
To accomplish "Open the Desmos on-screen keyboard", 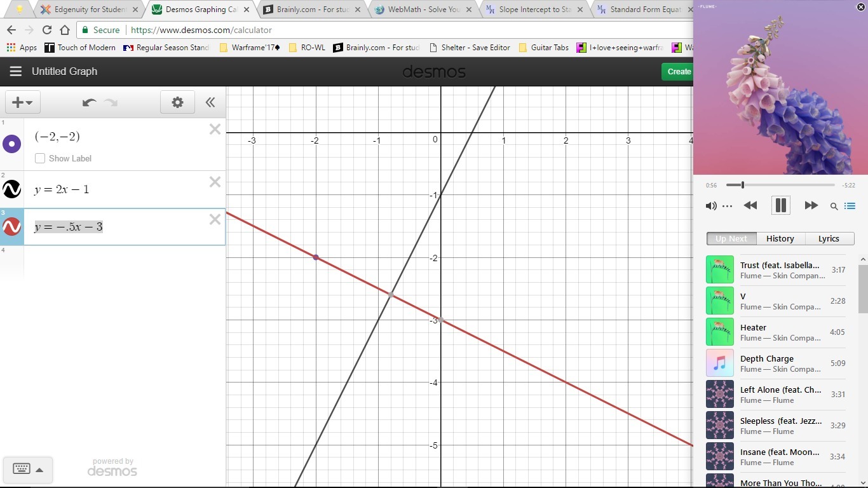I will click(21, 470).
